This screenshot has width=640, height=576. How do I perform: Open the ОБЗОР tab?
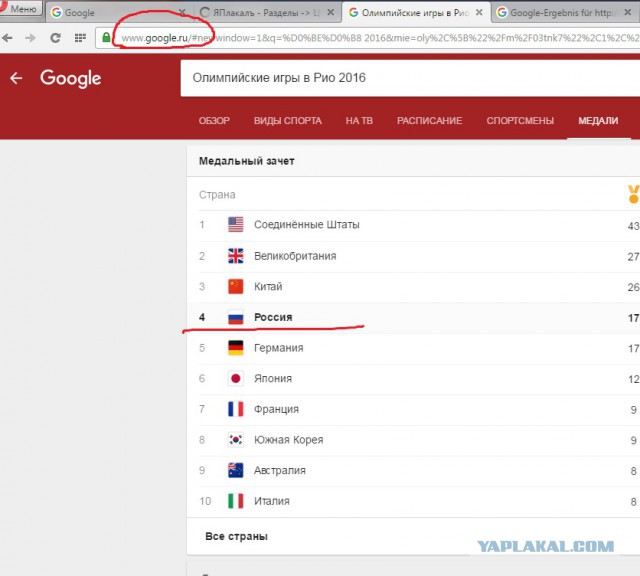[x=214, y=121]
